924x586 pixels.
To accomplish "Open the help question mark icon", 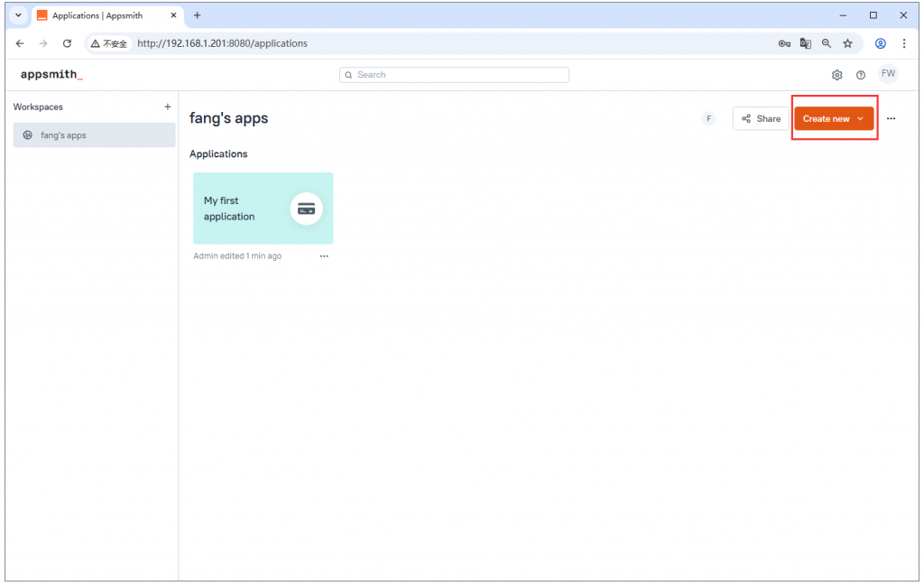I will click(x=861, y=75).
